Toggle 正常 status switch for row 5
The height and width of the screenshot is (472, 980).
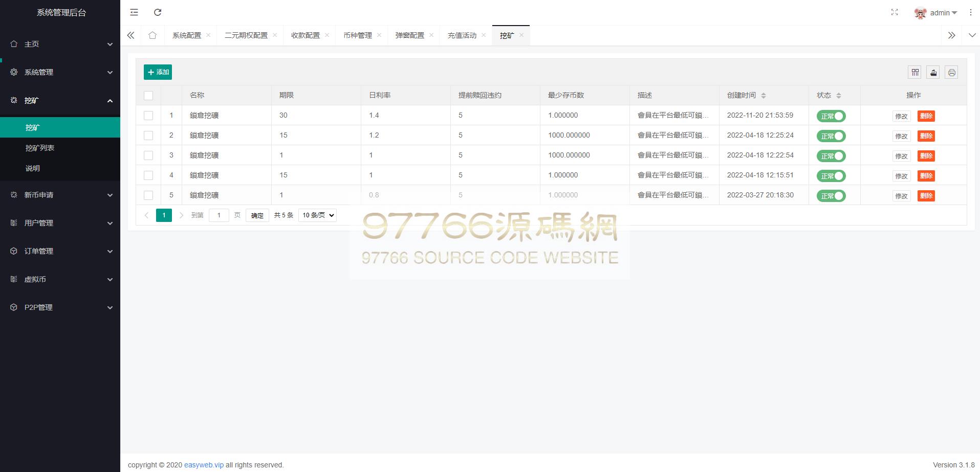[x=831, y=196]
